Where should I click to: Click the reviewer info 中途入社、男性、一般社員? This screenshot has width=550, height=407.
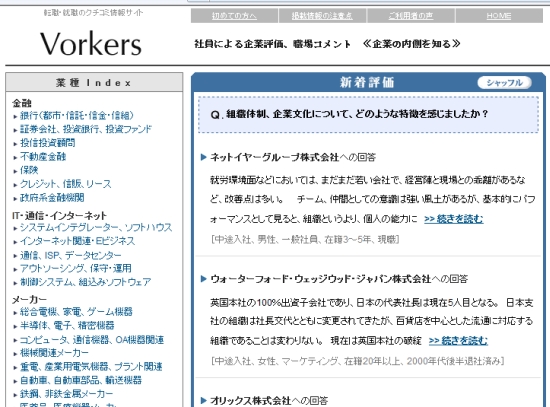(x=305, y=239)
